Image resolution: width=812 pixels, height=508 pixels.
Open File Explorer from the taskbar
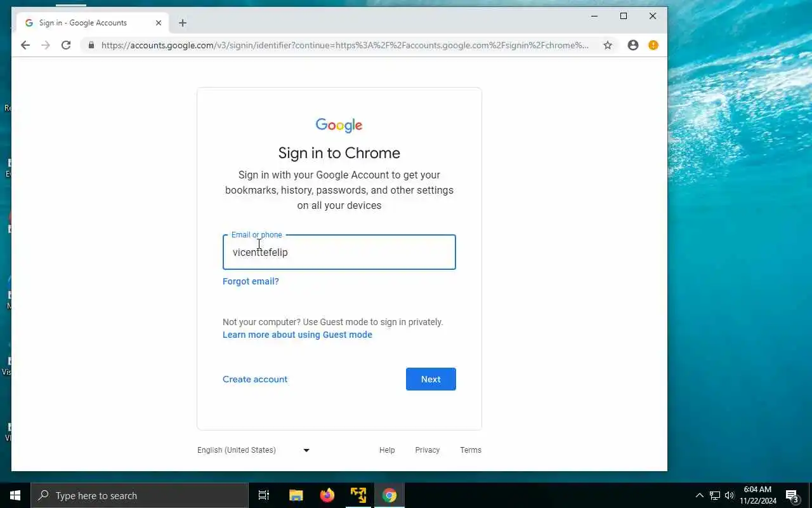(x=296, y=495)
